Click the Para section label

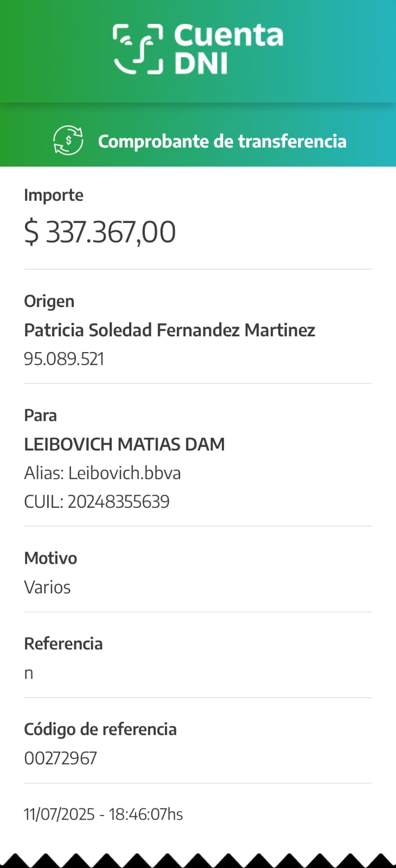(x=40, y=415)
